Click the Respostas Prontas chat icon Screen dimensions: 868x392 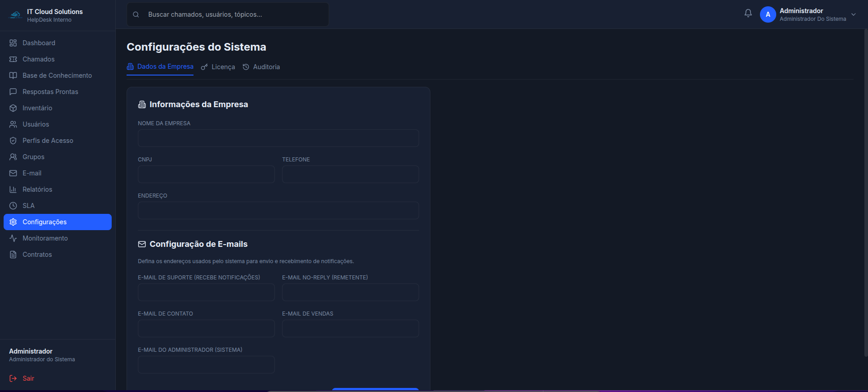point(13,92)
